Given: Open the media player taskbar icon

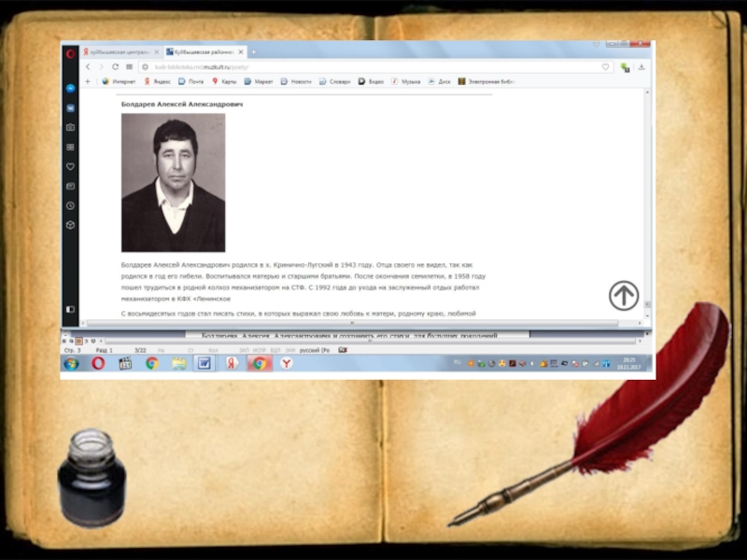Looking at the screenshot, I should click(125, 364).
